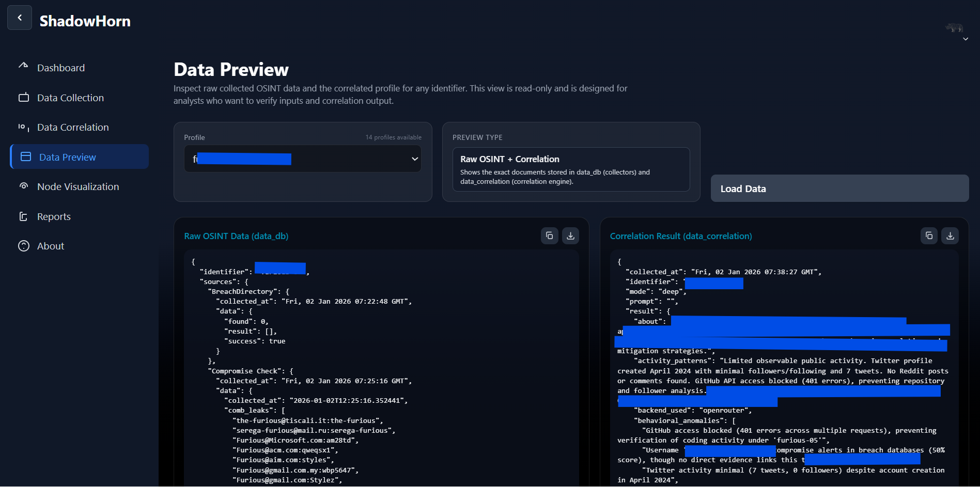Open the Dashboard icon in sidebar

(23, 66)
